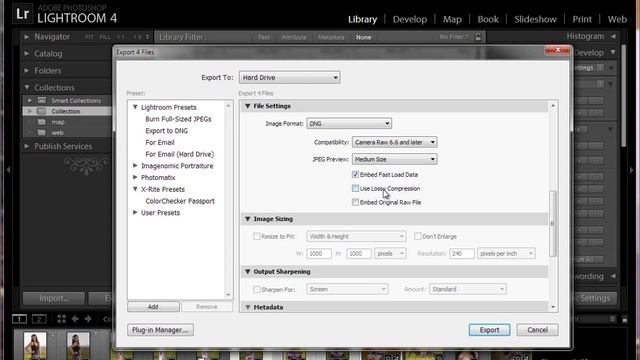
Task: Open the pixels unit dropdown
Action: [x=390, y=253]
